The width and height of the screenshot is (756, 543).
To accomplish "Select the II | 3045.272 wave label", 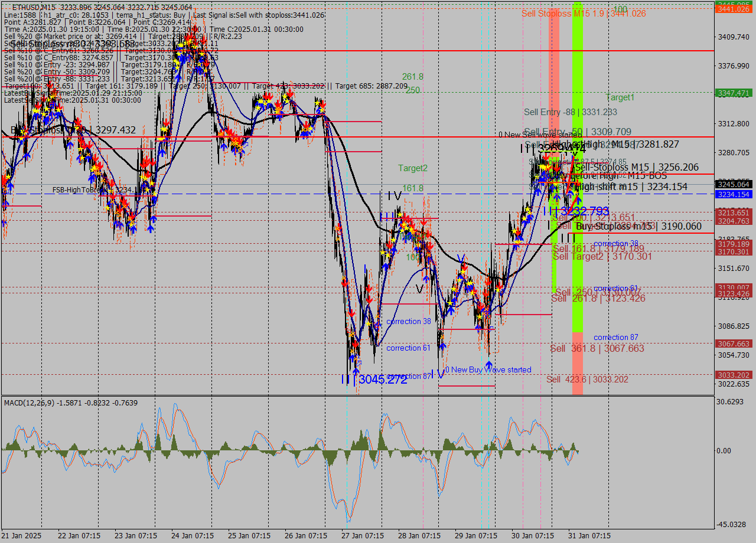I will [x=374, y=380].
